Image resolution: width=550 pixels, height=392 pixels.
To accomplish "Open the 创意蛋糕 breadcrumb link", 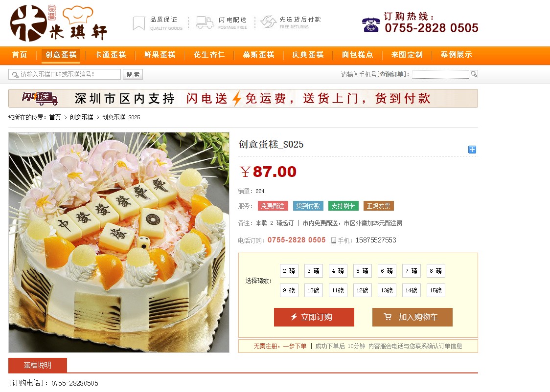I will (81, 117).
